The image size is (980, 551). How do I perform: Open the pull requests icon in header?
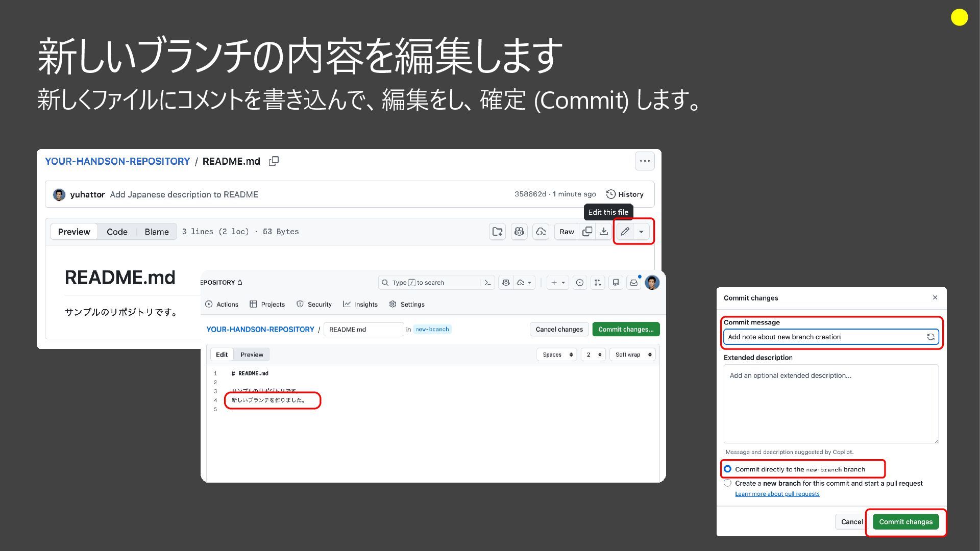pyautogui.click(x=598, y=283)
